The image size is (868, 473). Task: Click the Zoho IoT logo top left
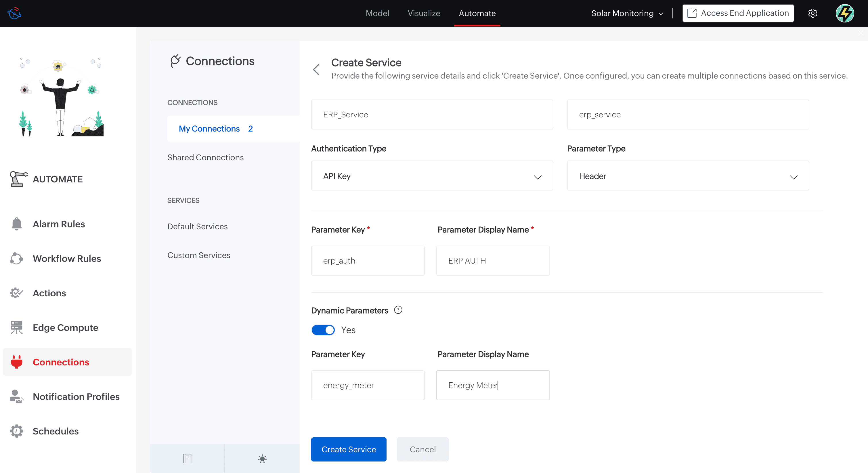pos(14,14)
